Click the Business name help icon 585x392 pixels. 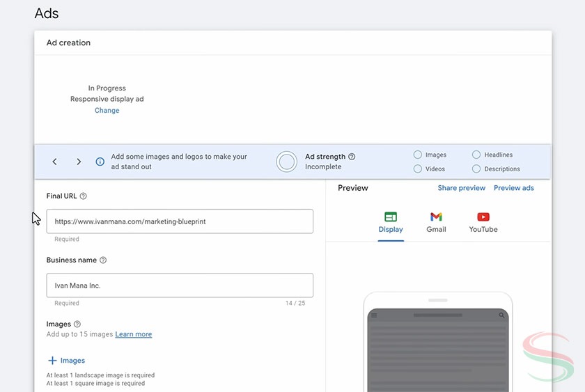[x=103, y=260]
